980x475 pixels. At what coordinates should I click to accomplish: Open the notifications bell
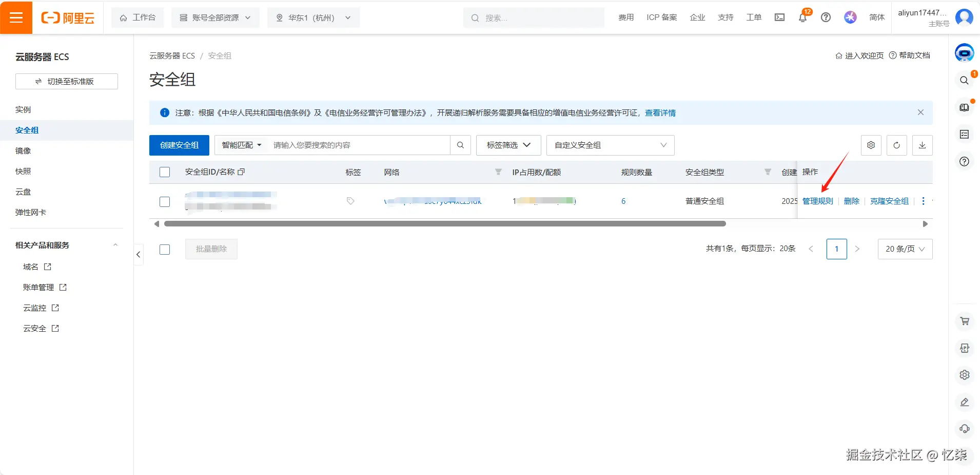coord(802,17)
